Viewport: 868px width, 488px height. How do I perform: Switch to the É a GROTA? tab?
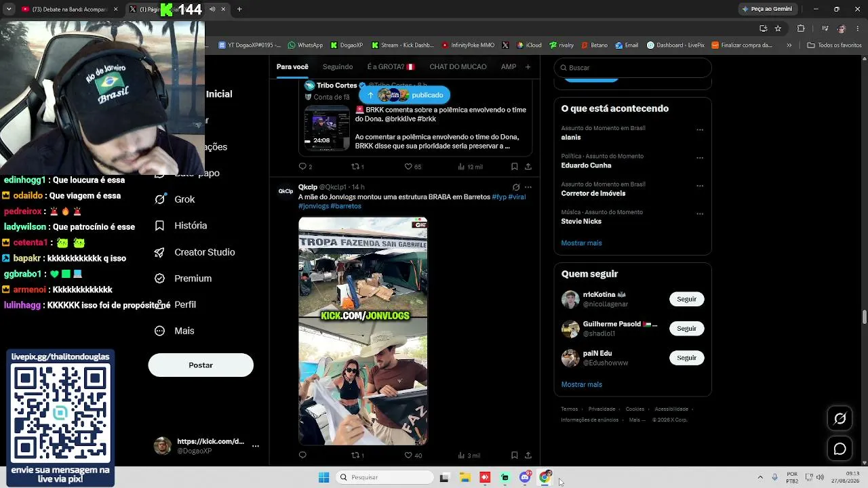pos(391,67)
